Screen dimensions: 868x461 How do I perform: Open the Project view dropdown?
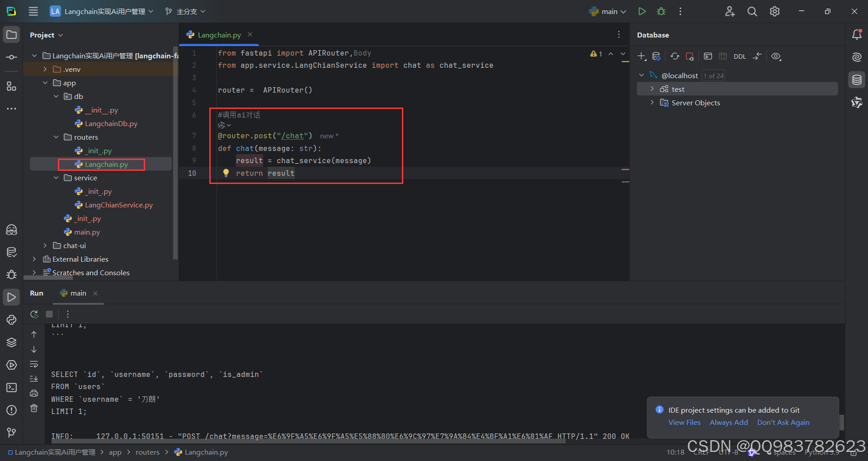click(46, 35)
